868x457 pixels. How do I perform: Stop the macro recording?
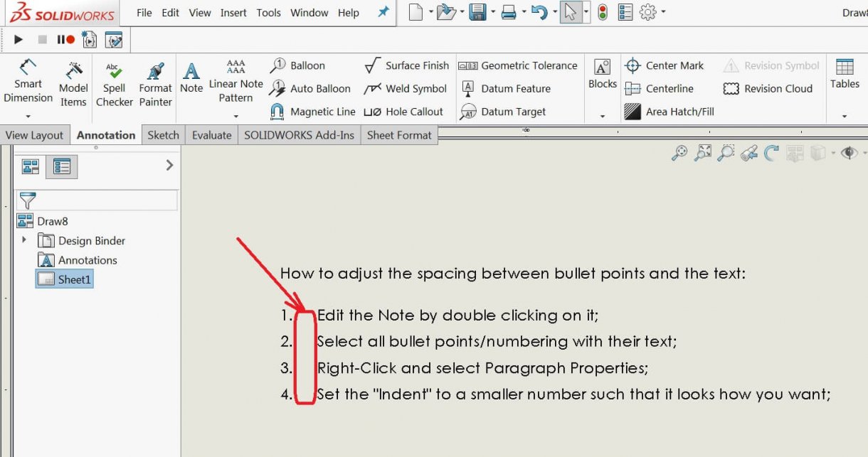pyautogui.click(x=42, y=40)
